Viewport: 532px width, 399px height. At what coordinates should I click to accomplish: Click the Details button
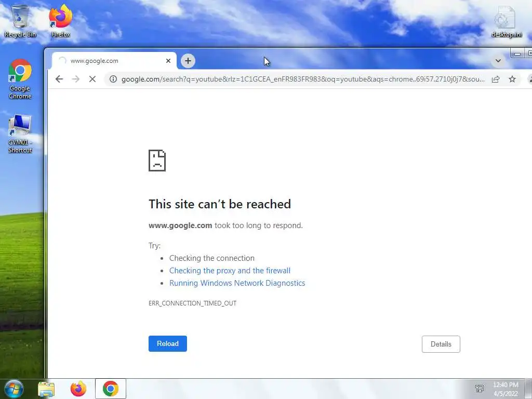pyautogui.click(x=441, y=344)
